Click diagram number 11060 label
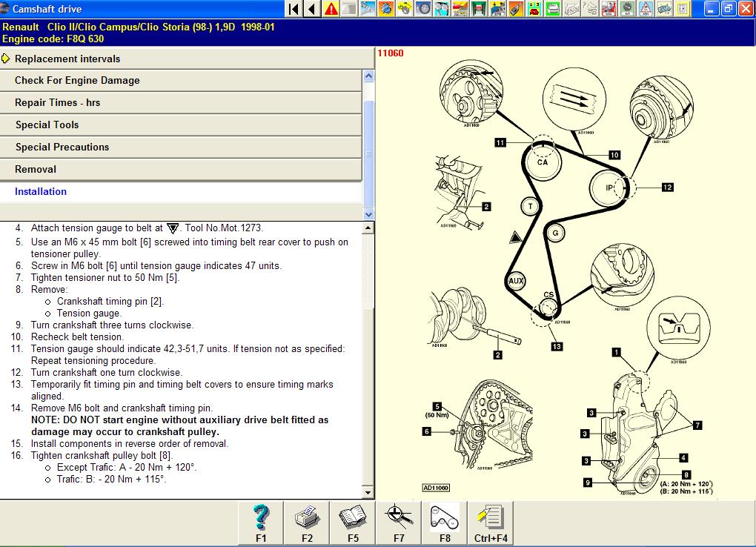756x547 pixels. (x=391, y=53)
